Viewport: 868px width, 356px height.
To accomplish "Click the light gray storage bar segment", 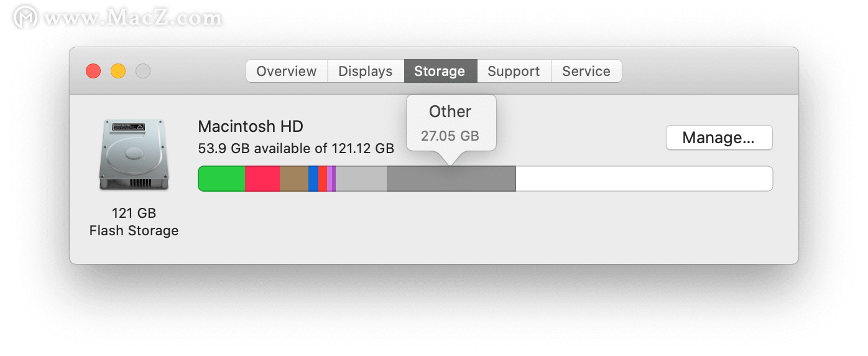I will [x=361, y=179].
